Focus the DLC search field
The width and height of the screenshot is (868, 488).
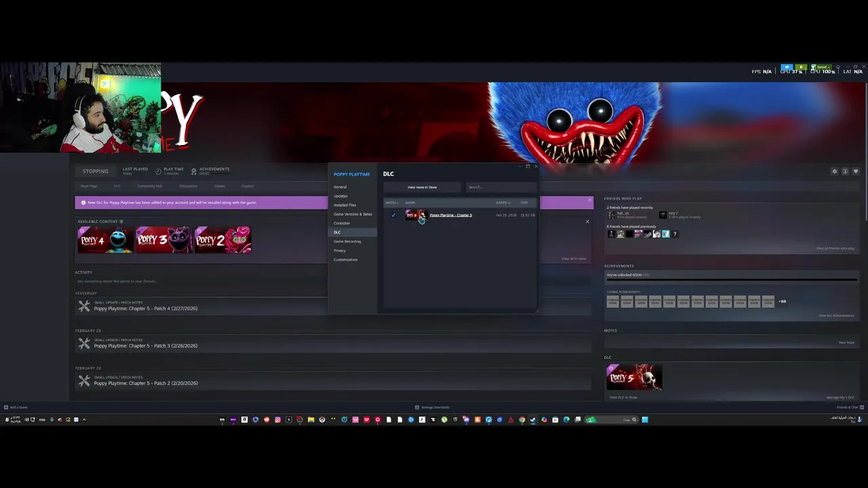click(x=500, y=187)
